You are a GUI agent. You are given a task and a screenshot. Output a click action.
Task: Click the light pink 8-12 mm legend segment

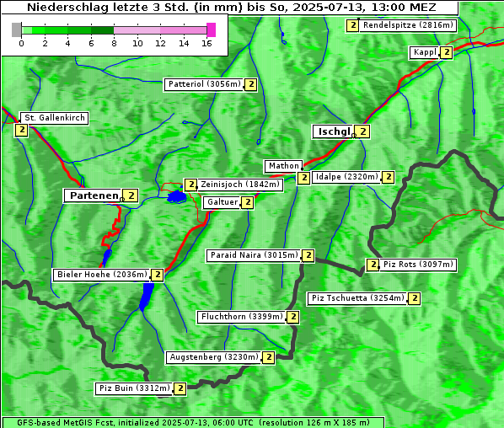[x=137, y=30]
